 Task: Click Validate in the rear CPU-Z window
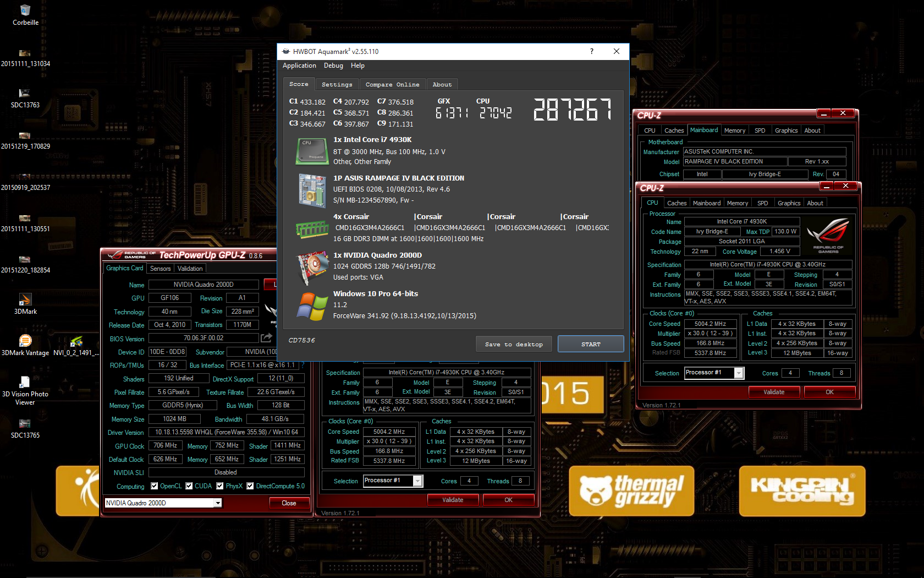tap(453, 500)
